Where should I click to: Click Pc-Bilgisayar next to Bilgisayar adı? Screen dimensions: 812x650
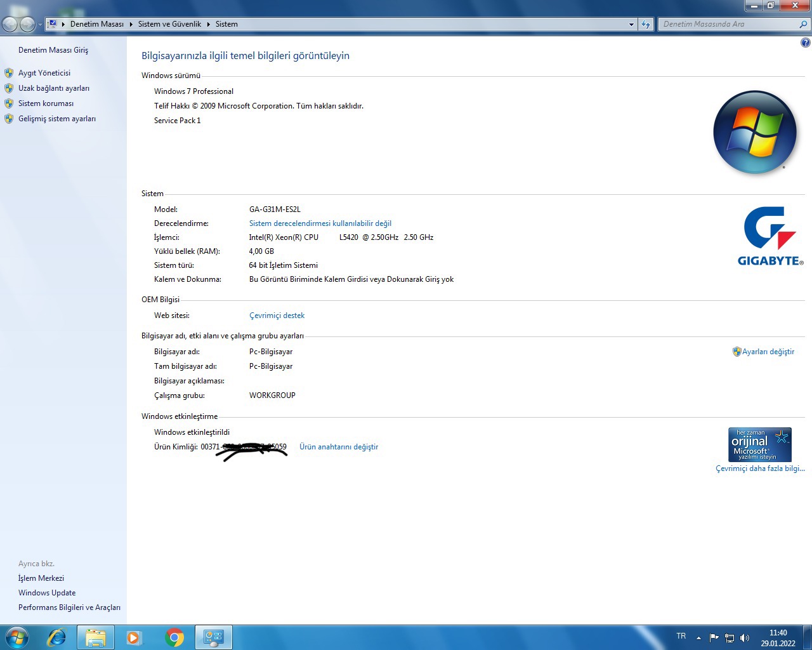271,352
